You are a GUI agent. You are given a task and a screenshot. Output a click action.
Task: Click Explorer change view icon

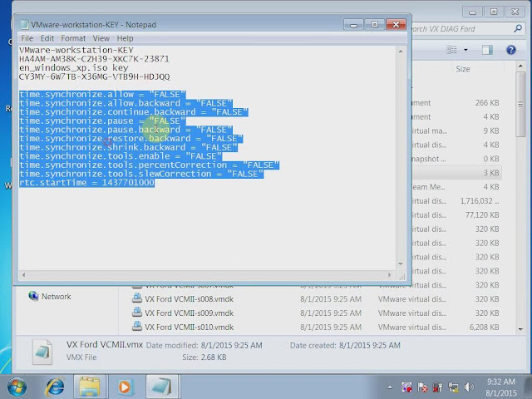[x=452, y=50]
